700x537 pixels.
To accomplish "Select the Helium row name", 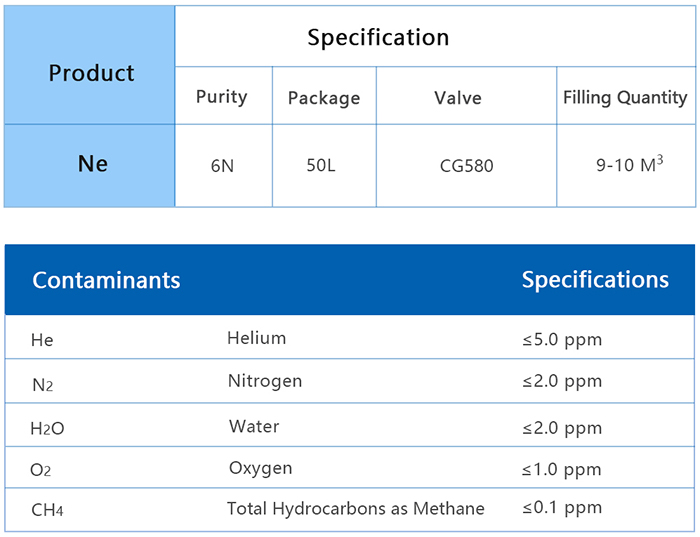I will [256, 338].
